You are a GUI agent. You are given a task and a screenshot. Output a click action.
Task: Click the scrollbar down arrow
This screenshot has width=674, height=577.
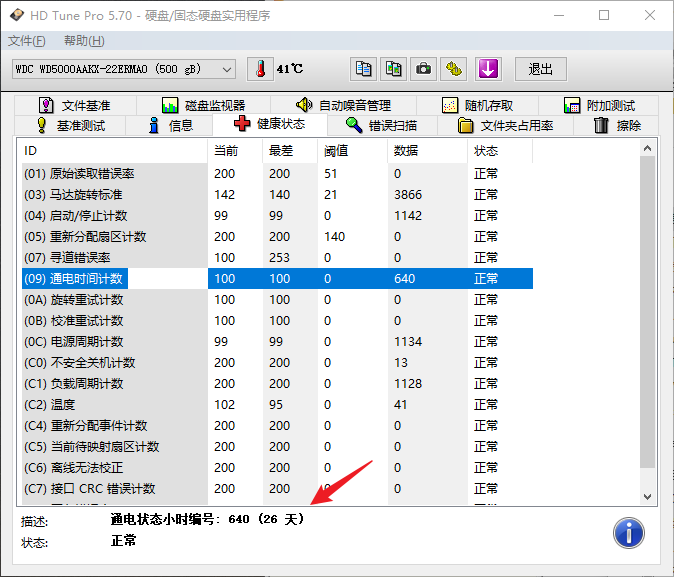[x=647, y=497]
